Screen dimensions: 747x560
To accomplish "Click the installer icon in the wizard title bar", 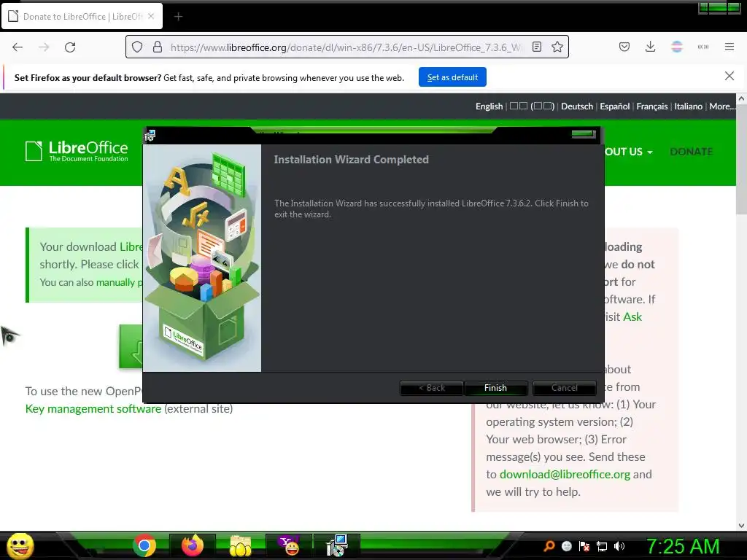I will [x=150, y=136].
